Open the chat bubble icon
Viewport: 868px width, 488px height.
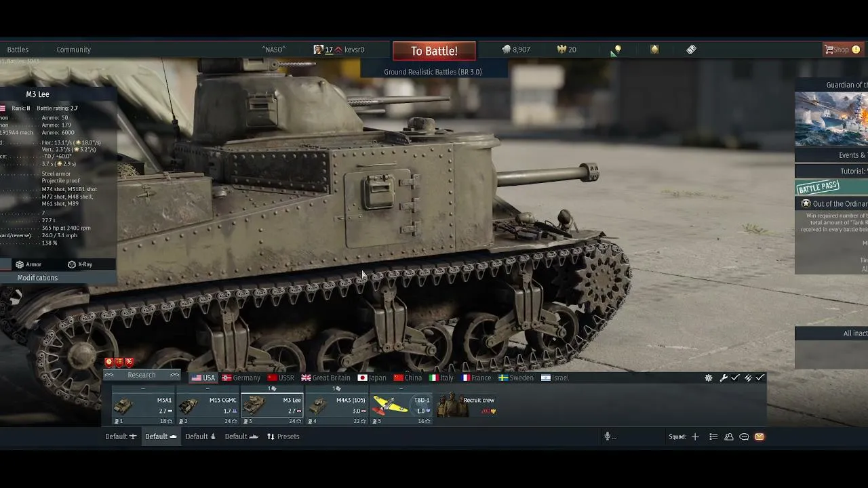click(x=744, y=436)
